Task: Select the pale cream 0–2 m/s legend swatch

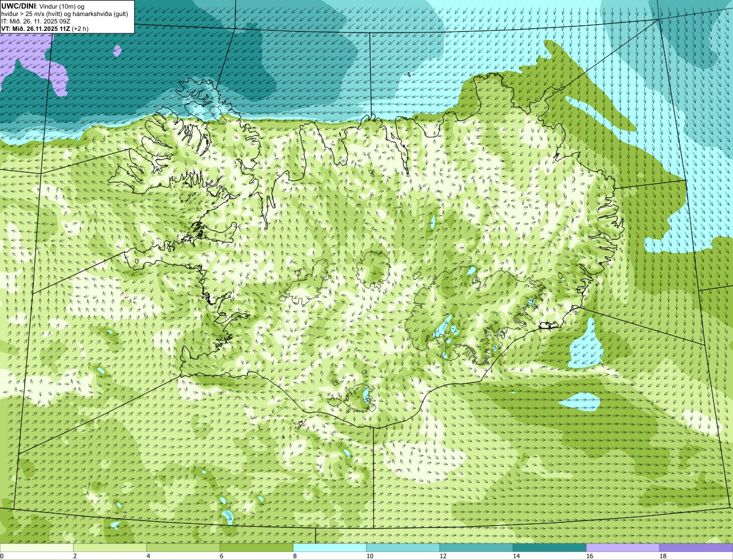Action: (x=37, y=547)
